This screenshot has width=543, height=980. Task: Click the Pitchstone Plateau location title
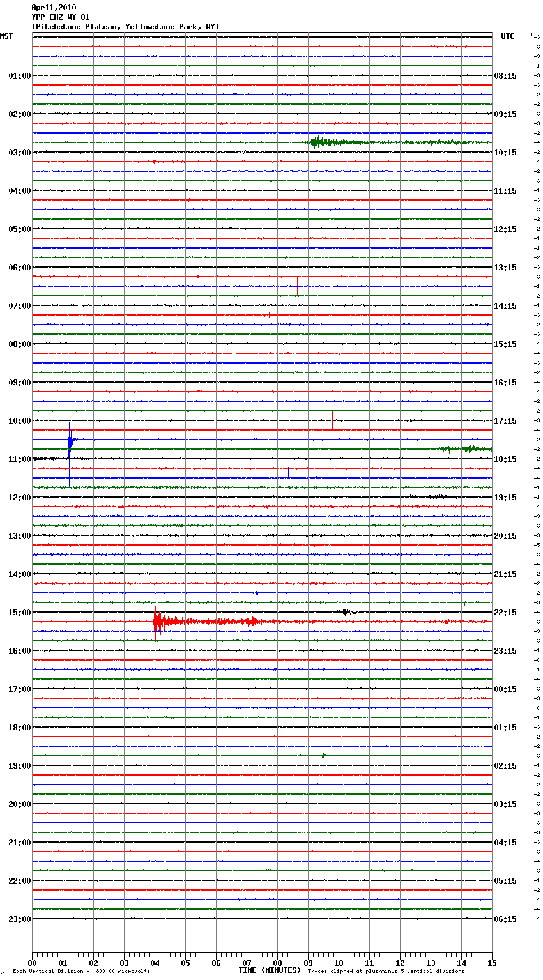[125, 27]
